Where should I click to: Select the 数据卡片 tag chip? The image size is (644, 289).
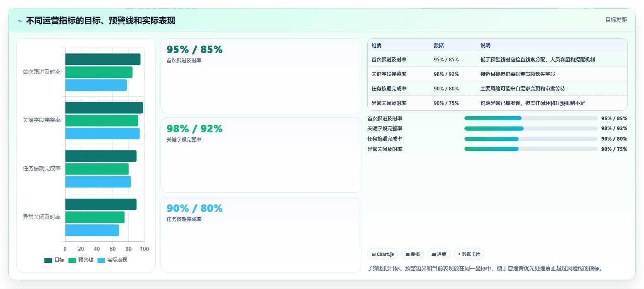[469, 254]
